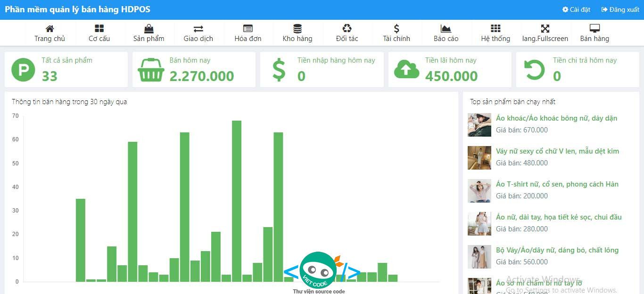Click the Đăng xuất logout link
The image size is (644, 294).
tap(620, 9)
